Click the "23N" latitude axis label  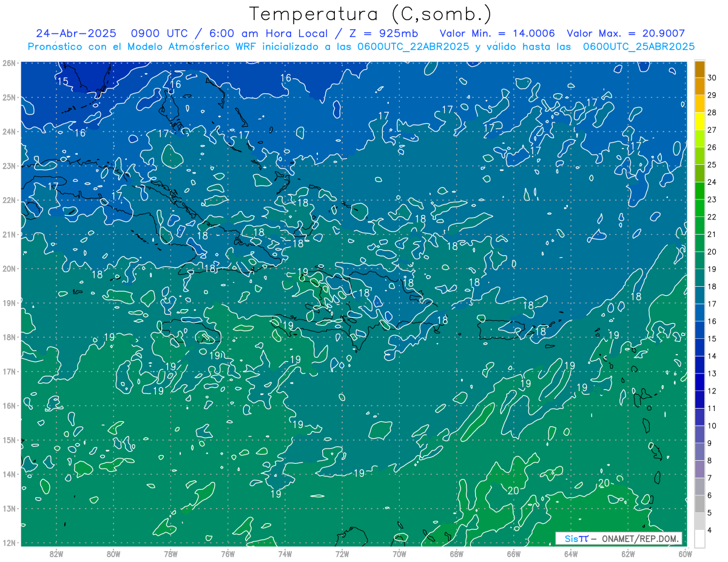(x=8, y=166)
